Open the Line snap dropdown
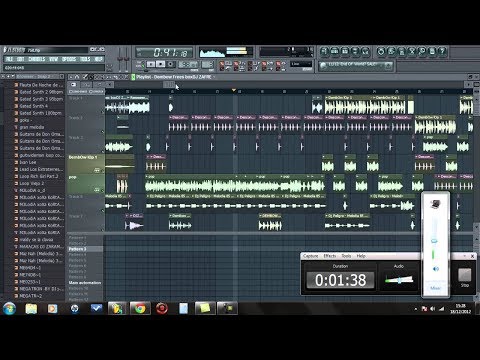The image size is (480, 360). point(301,64)
